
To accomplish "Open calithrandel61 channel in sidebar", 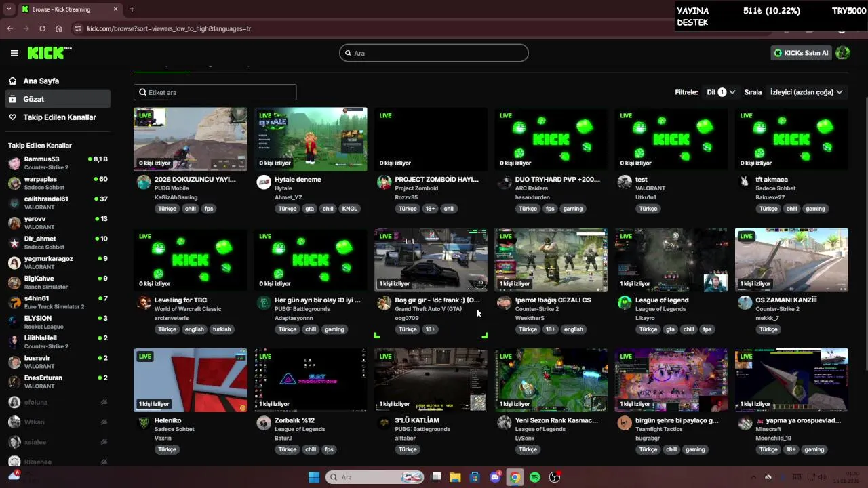I will pyautogui.click(x=58, y=203).
